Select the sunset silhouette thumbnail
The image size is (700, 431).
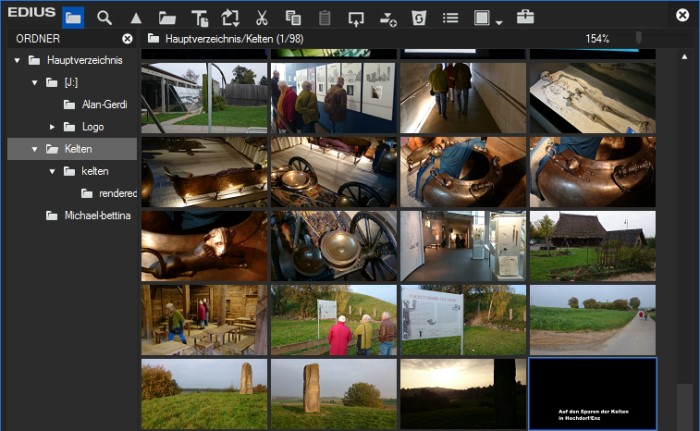463,394
